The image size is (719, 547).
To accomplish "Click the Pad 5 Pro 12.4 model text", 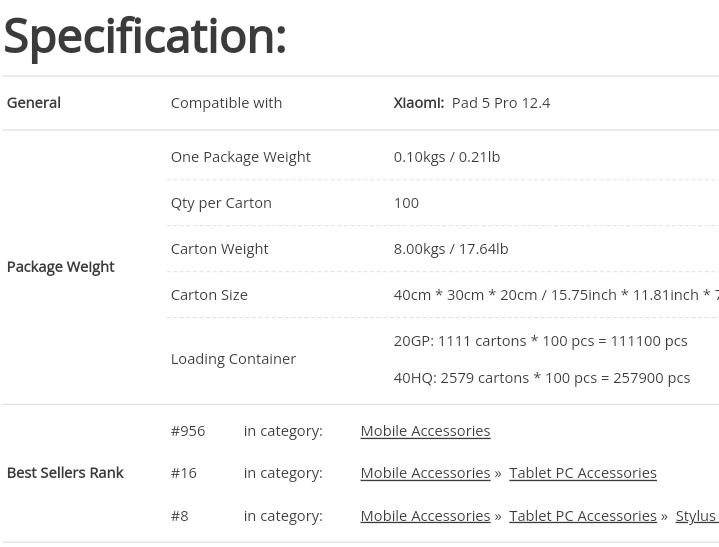I will [x=501, y=103].
